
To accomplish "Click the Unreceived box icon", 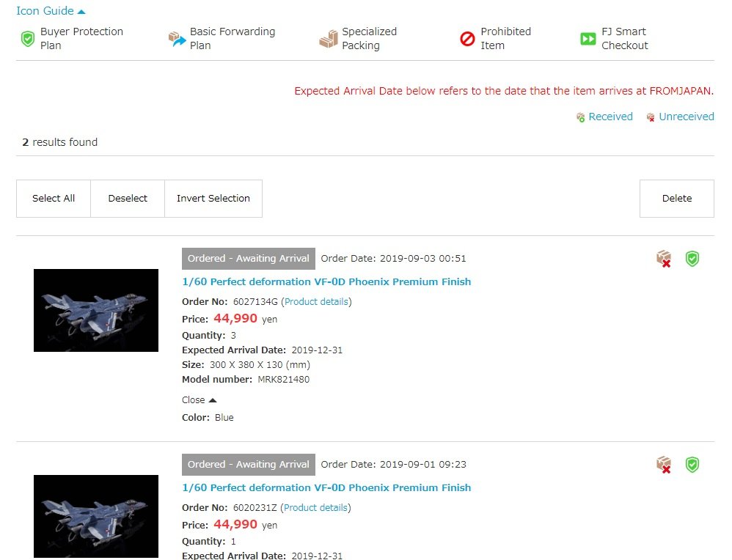I will [651, 117].
